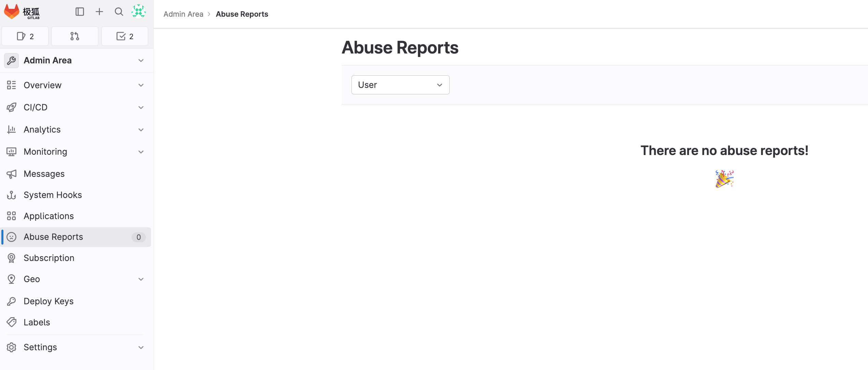Click the Admin Area breadcrumb link
The height and width of the screenshot is (370, 868).
pyautogui.click(x=183, y=14)
